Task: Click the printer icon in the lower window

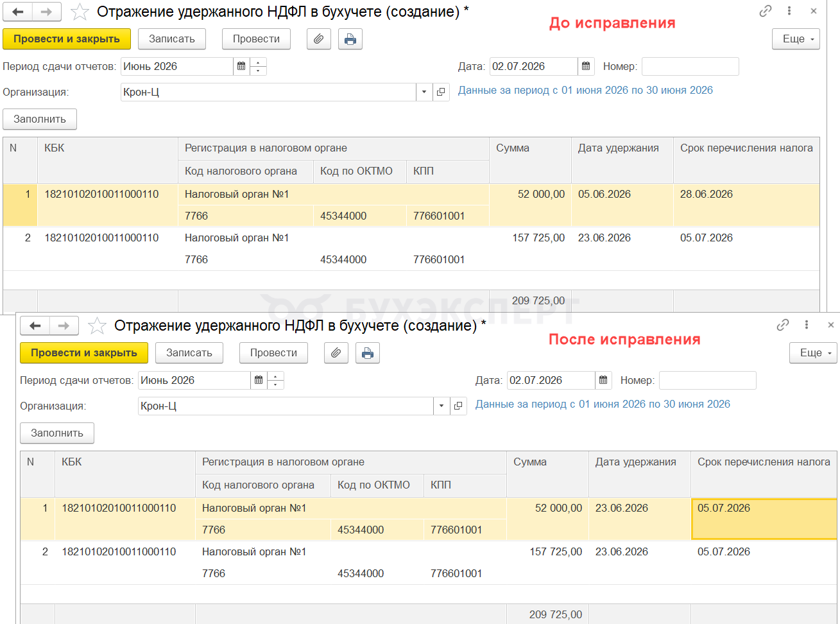Action: click(368, 353)
